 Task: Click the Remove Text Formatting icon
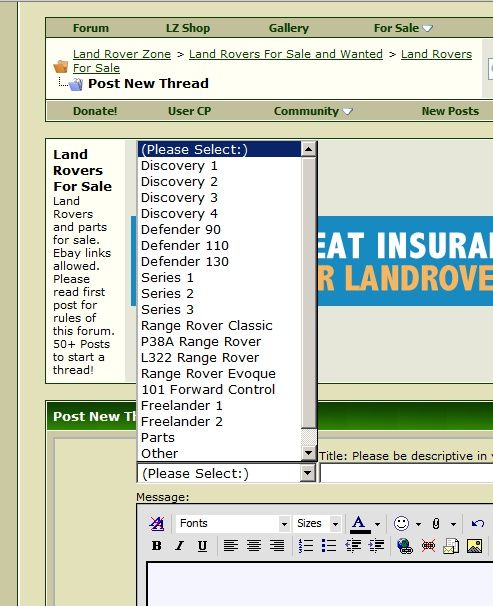coord(156,523)
